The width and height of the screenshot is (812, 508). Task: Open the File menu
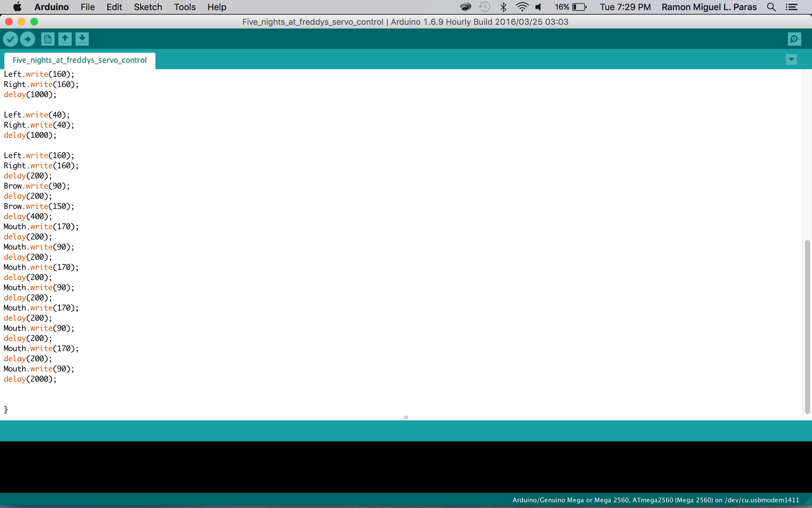pos(88,7)
